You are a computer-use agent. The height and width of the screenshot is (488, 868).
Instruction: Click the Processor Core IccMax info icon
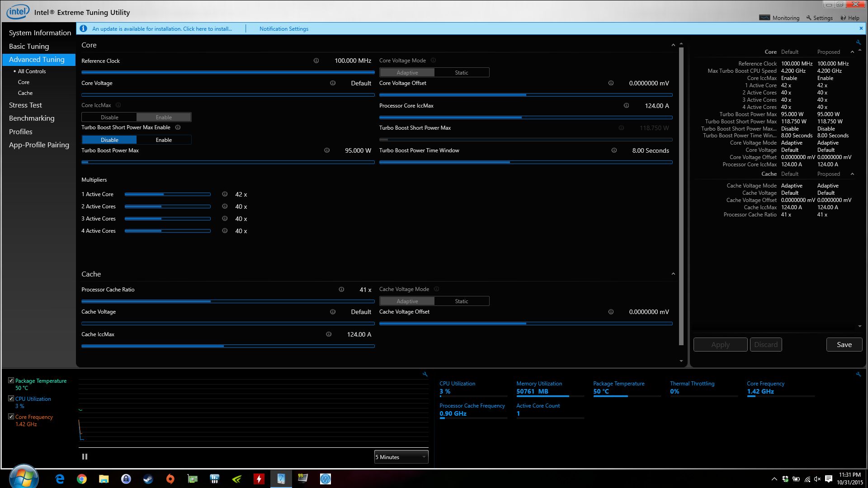pyautogui.click(x=626, y=106)
